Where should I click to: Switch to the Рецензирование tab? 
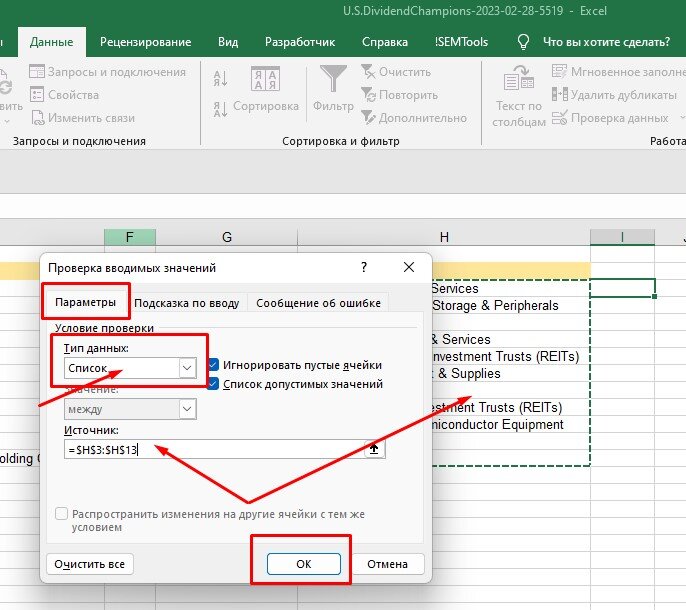145,42
